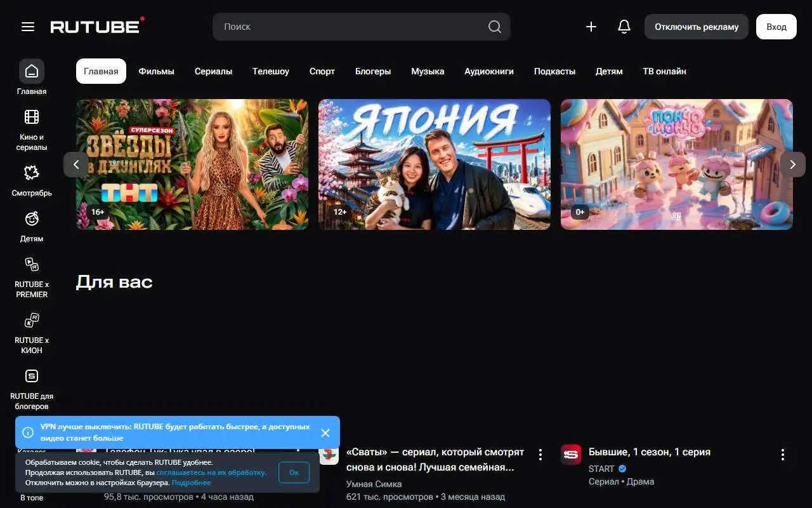Click the Сериал • Драма label

coord(621,481)
